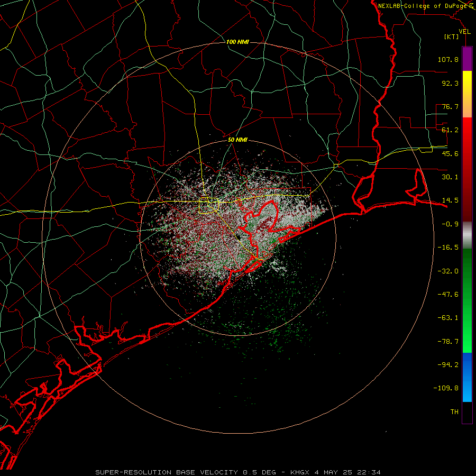This screenshot has width=476, height=476.
Task: Click the -0.9 legend value
Action: click(x=450, y=224)
